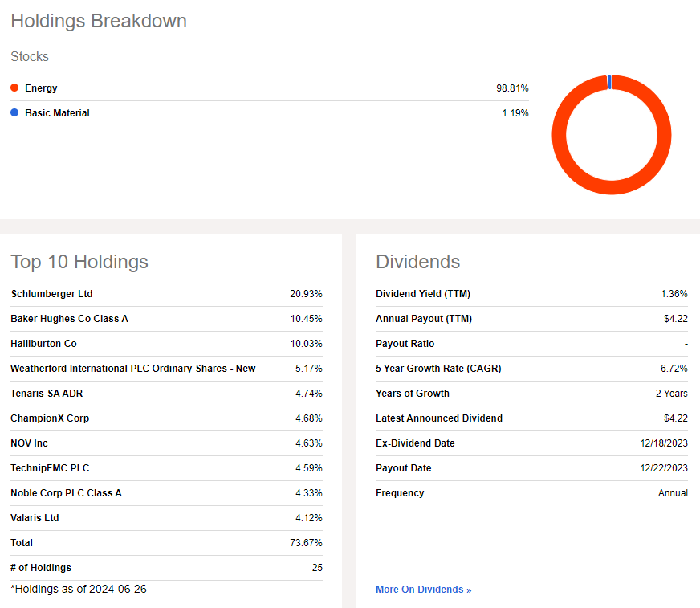Click the Total row label
This screenshot has height=608, width=700.
coord(22,543)
